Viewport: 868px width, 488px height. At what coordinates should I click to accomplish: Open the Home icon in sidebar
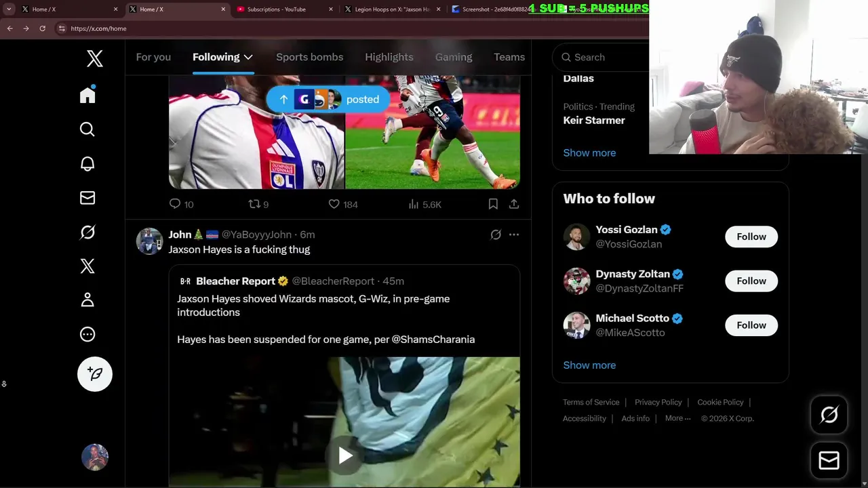[87, 94]
